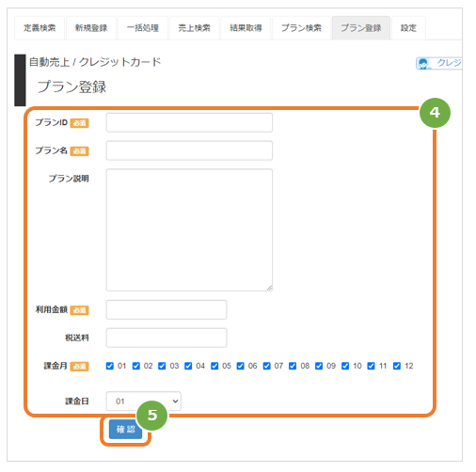Open the 設定 tab
This screenshot has height=472, width=476.
click(408, 28)
